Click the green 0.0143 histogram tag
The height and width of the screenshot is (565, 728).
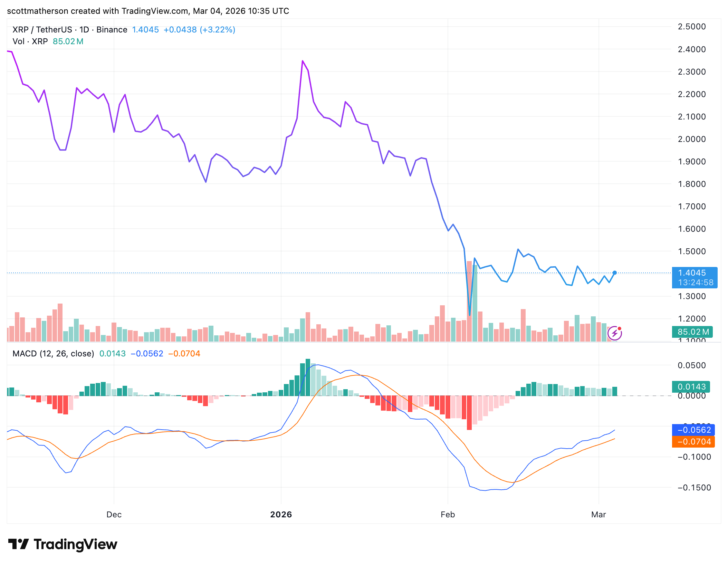[x=691, y=387]
